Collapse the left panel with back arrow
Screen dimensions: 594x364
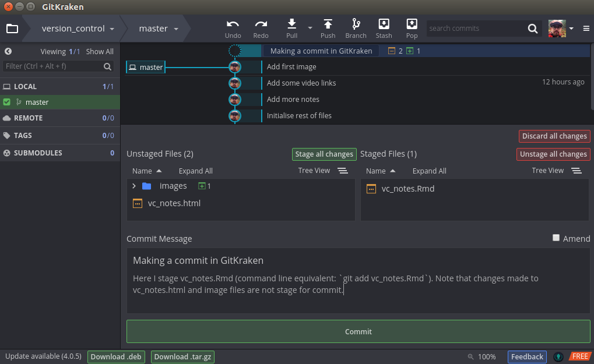[x=8, y=51]
